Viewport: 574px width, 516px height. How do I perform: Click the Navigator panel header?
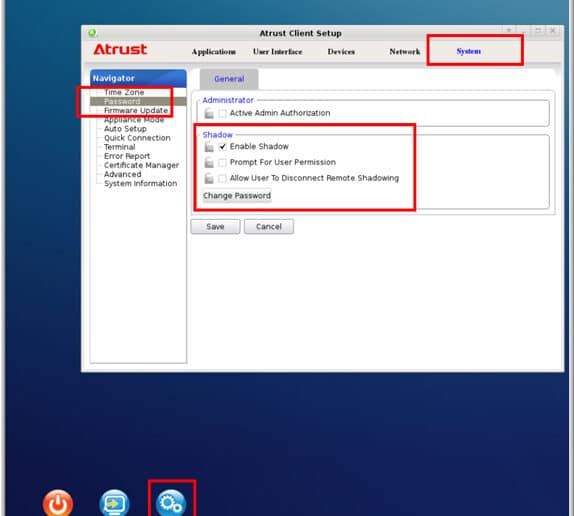[138, 78]
